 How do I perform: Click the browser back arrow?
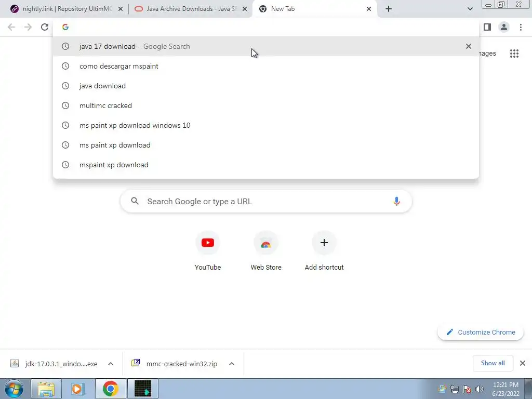(11, 27)
